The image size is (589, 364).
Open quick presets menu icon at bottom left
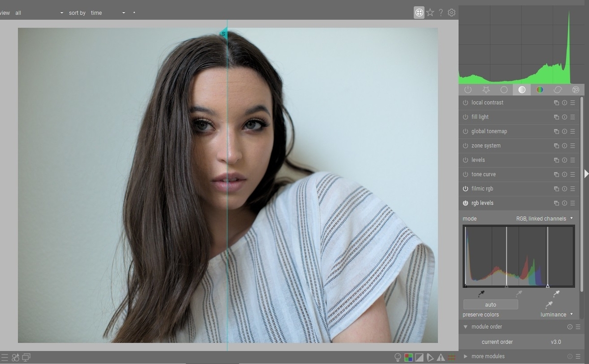5,358
